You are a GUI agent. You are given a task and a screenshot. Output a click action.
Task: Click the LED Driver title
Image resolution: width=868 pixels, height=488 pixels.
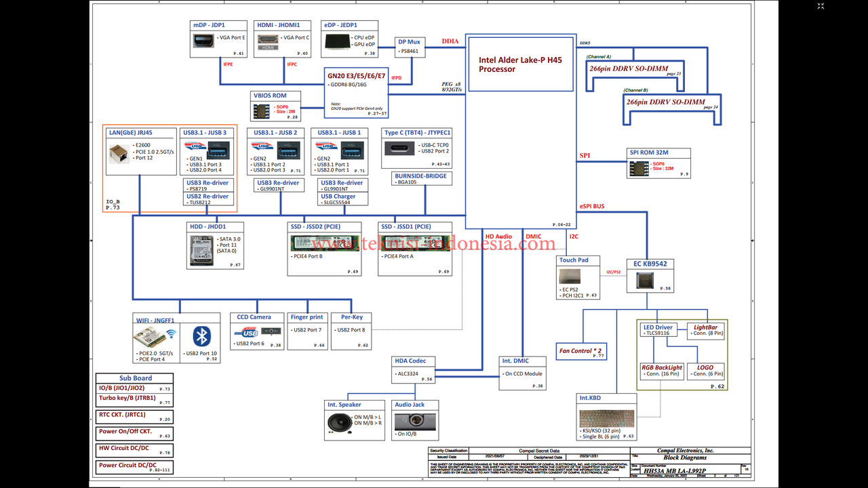point(658,327)
